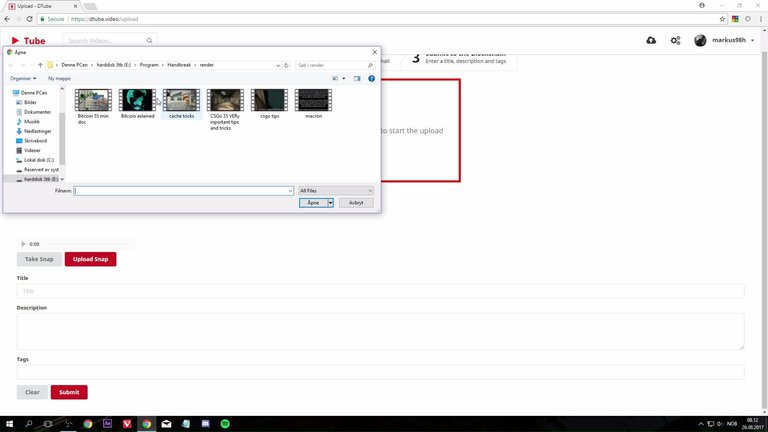Click the Tags input field

(x=381, y=372)
